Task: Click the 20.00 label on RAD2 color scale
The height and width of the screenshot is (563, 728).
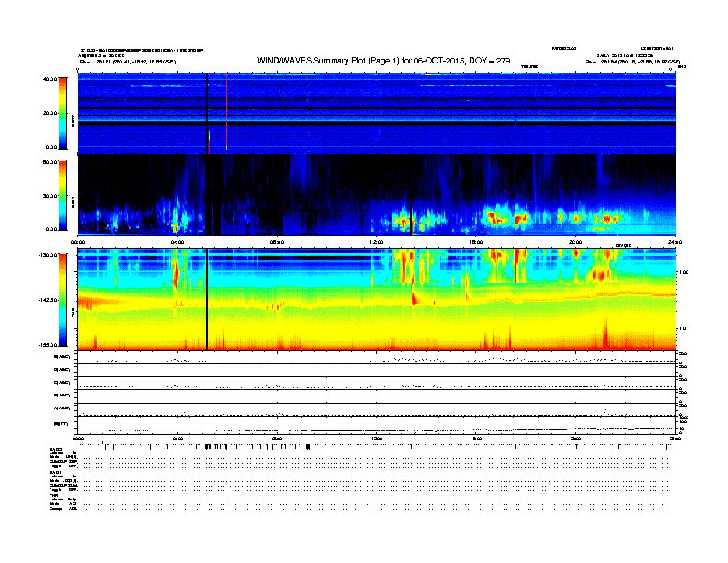Action: pyautogui.click(x=50, y=113)
